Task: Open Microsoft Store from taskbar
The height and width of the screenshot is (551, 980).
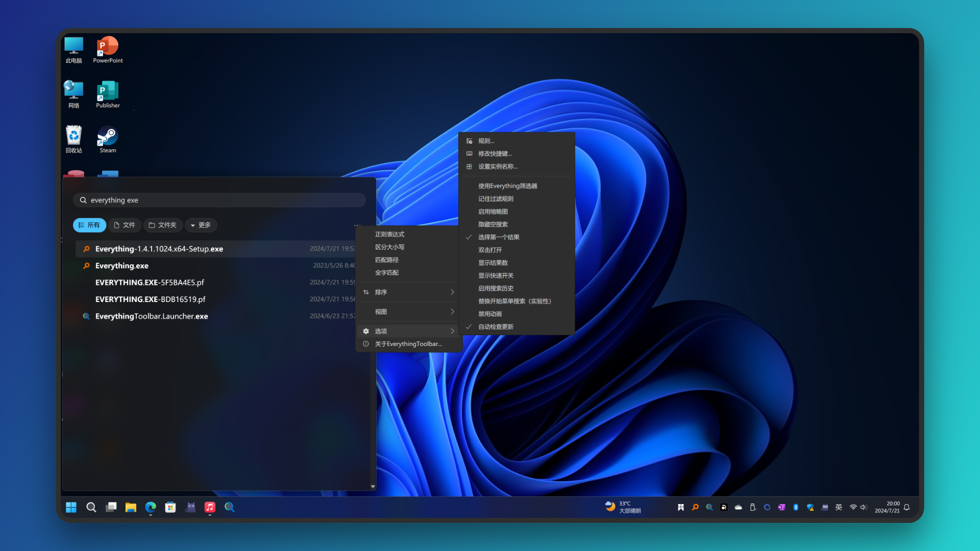Action: pos(170,507)
